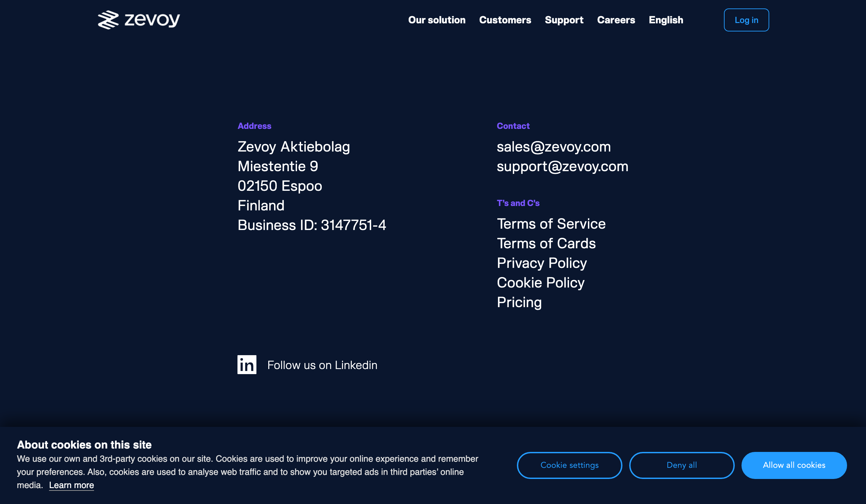This screenshot has height=504, width=866.
Task: Read the Cookie Policy
Action: click(x=540, y=282)
